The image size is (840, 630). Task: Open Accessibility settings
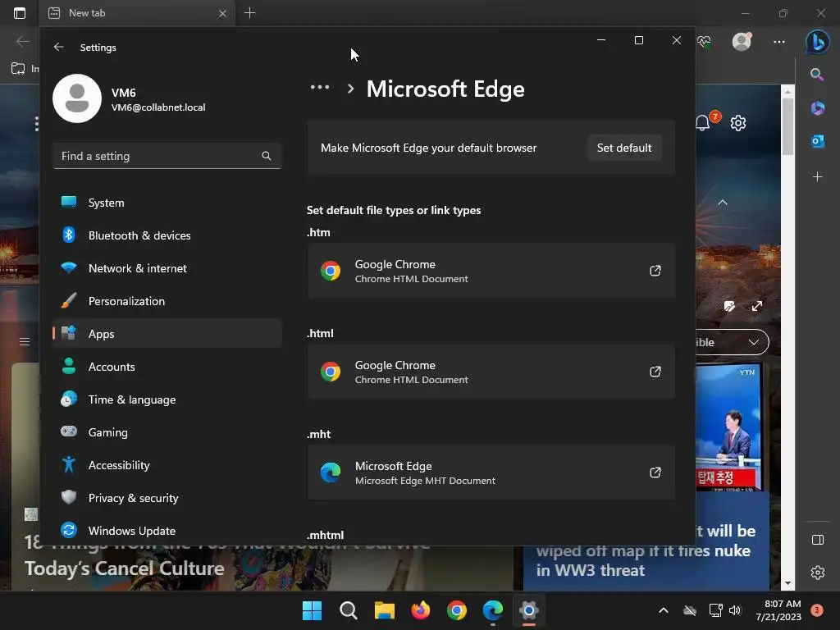coord(167,465)
